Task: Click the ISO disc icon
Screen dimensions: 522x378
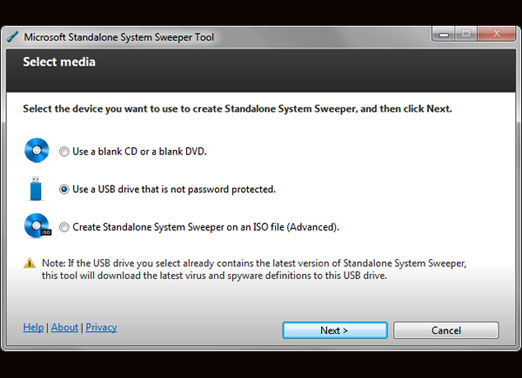Action: coord(37,226)
